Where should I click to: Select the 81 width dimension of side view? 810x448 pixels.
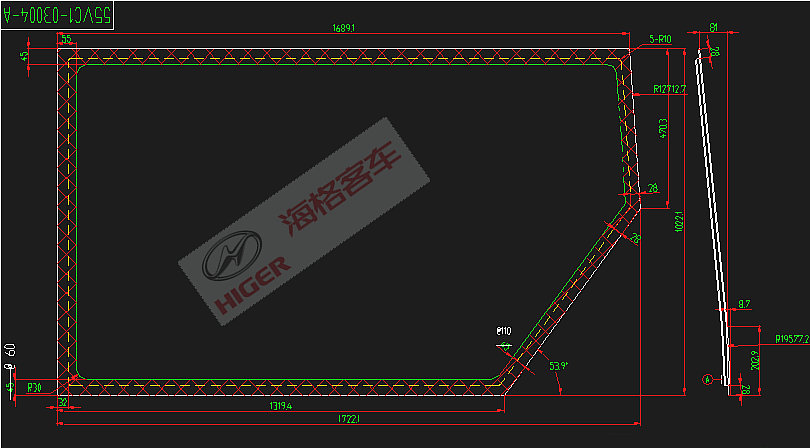tap(712, 29)
